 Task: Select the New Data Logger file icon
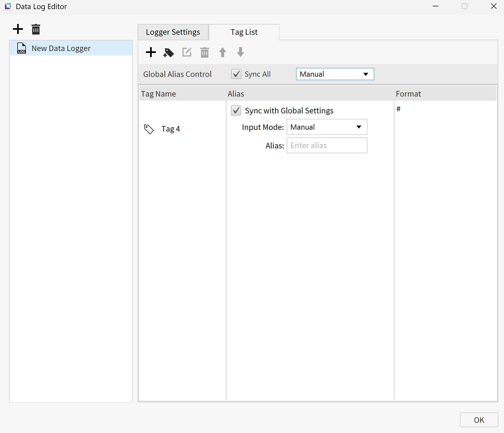pos(22,48)
